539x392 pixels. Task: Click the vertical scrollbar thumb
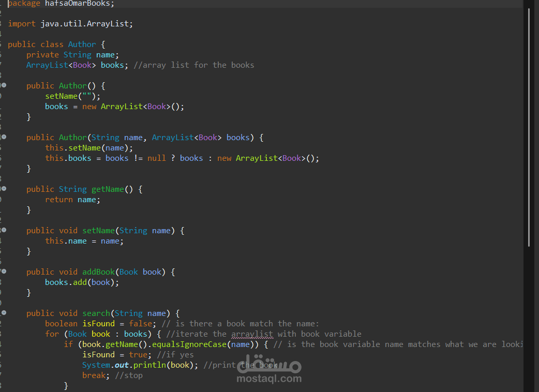click(529, 127)
